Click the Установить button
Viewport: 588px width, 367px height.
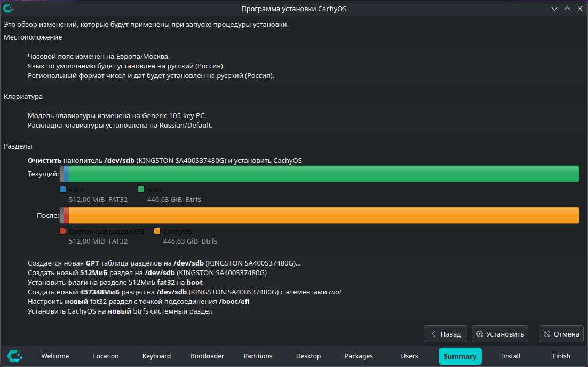point(500,333)
